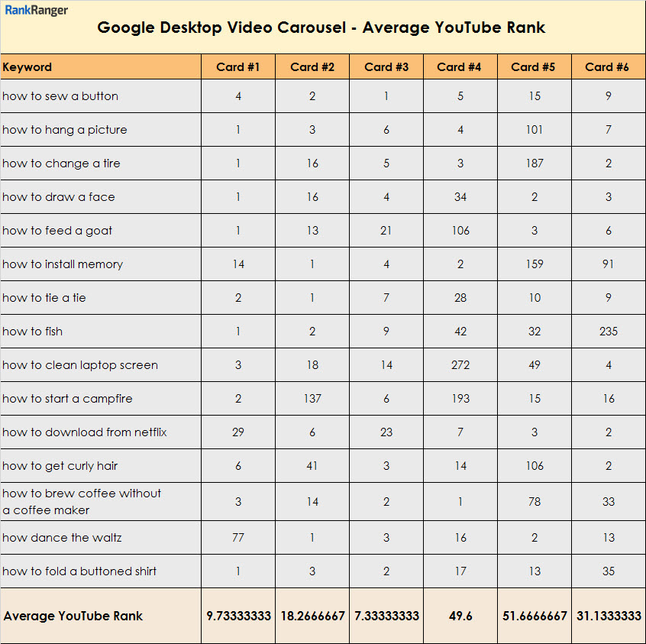Click the table title about Average YouTube Rank
Viewport: 646px width, 644px height.
(x=321, y=28)
